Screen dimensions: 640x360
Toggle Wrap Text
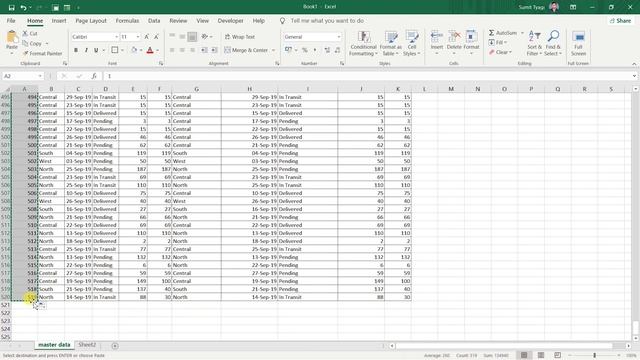[240, 37]
